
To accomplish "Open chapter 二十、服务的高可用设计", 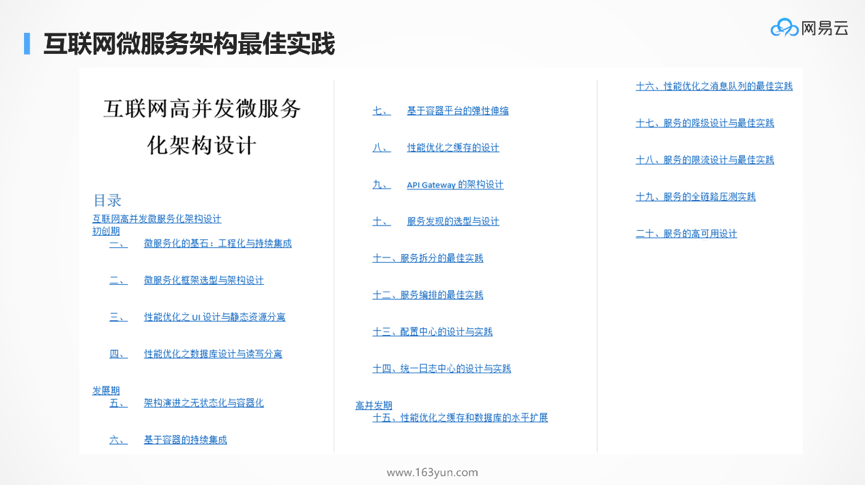I will [x=686, y=233].
